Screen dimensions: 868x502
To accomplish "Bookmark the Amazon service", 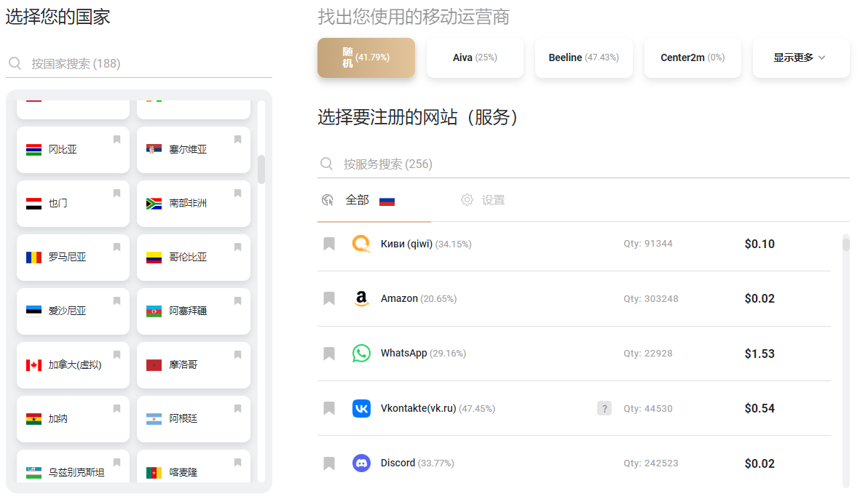I will click(329, 298).
